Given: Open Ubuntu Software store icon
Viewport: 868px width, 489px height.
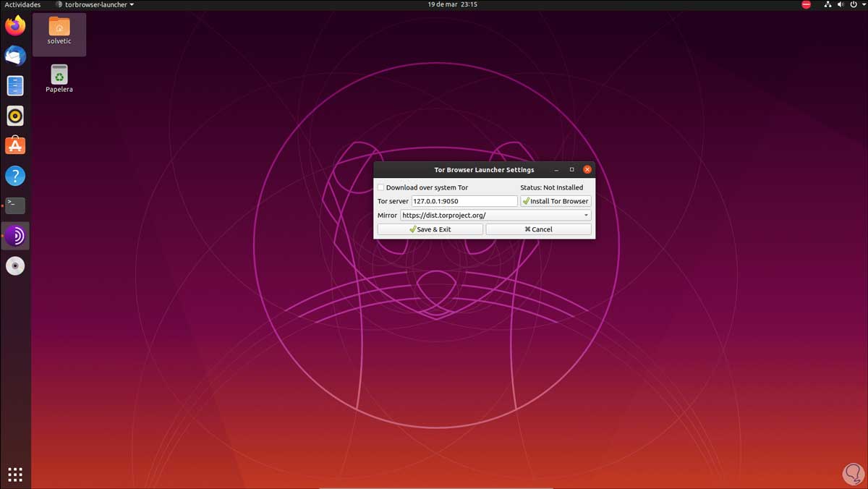Looking at the screenshot, I should 15,145.
